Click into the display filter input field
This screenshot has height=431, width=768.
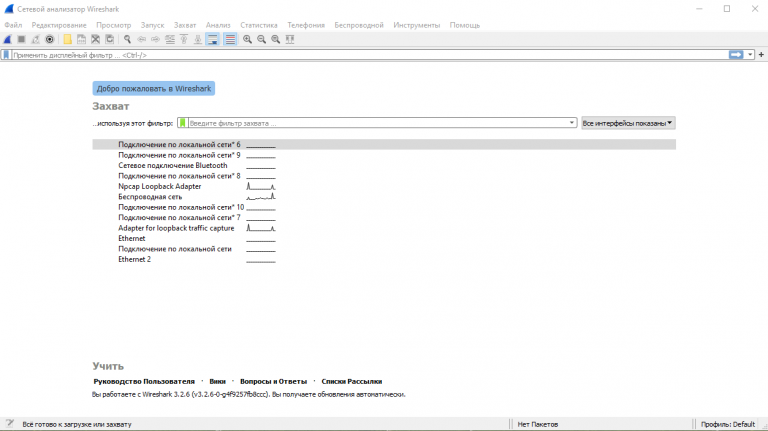click(x=370, y=55)
